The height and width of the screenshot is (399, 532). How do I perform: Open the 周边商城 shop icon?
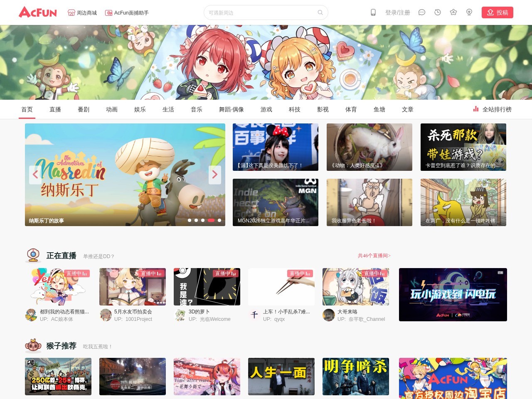pos(71,13)
